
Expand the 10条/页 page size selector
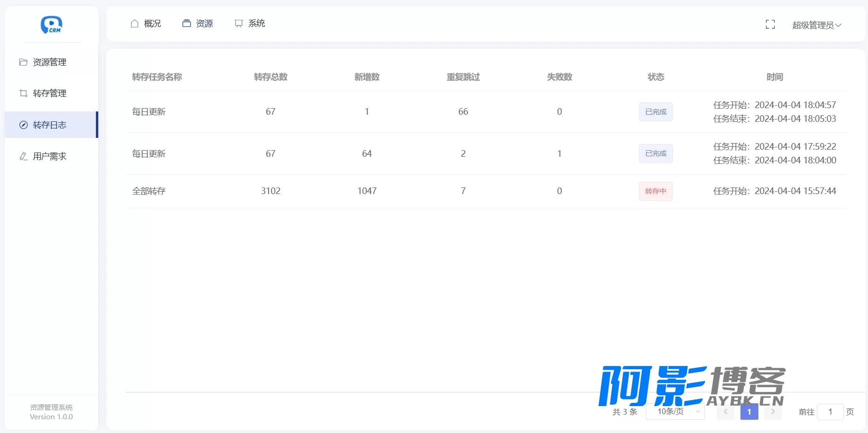point(675,411)
